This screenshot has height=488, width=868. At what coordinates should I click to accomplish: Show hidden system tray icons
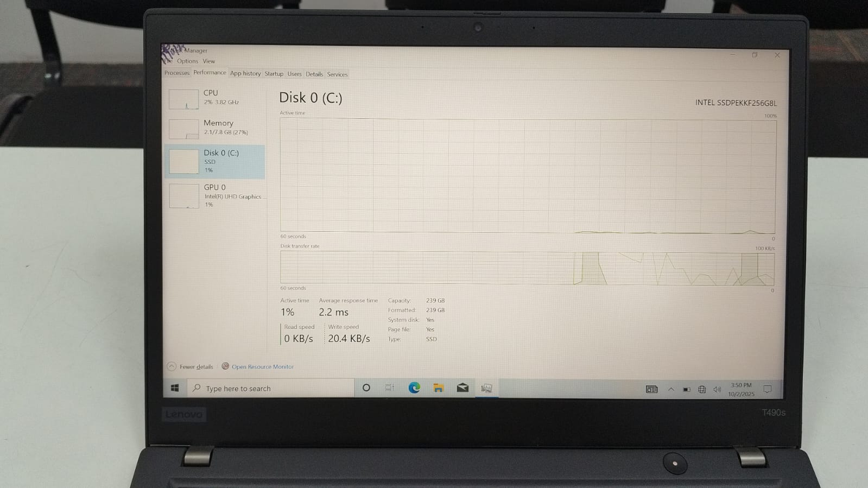coord(671,389)
